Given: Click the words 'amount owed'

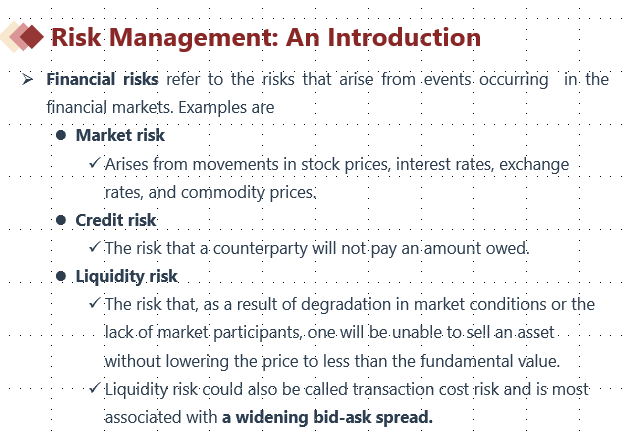Looking at the screenshot, I should pos(475,248).
